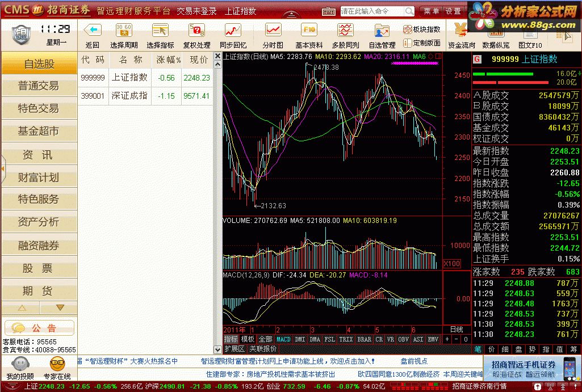Open 自选股 in the sidebar
582x392 pixels.
(39, 64)
